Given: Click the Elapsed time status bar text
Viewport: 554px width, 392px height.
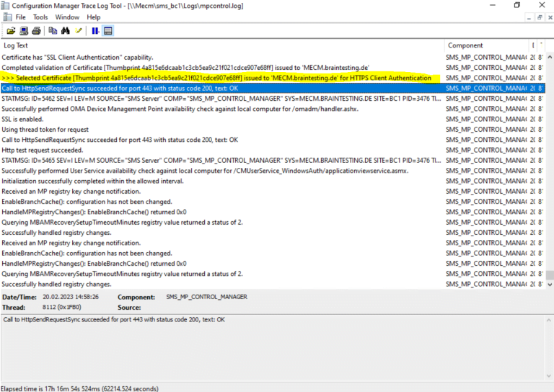Looking at the screenshot, I should point(79,388).
